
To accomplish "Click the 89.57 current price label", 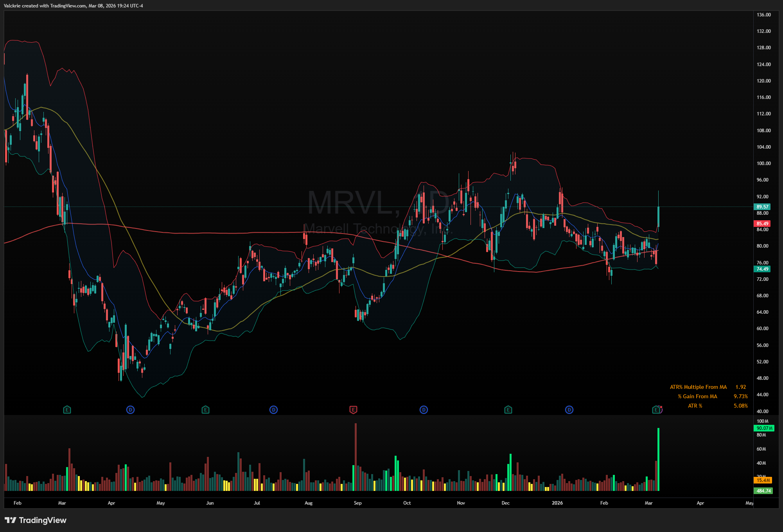I will 762,207.
